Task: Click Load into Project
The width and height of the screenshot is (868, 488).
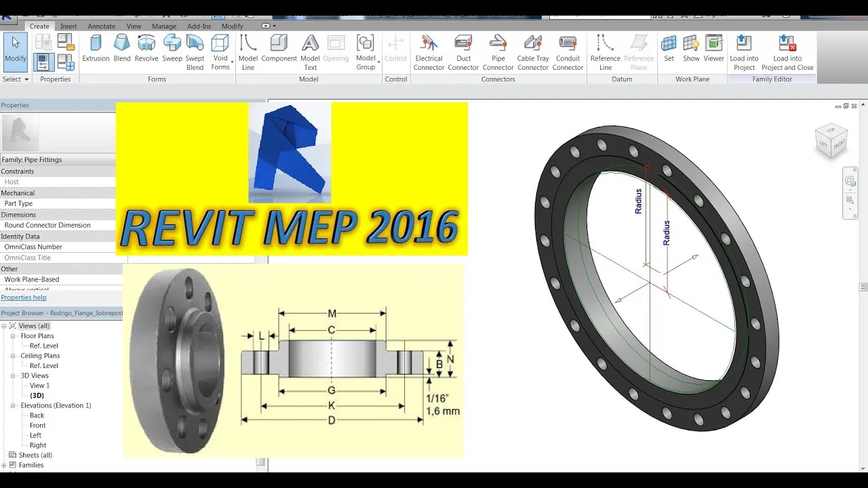Action: 744,53
